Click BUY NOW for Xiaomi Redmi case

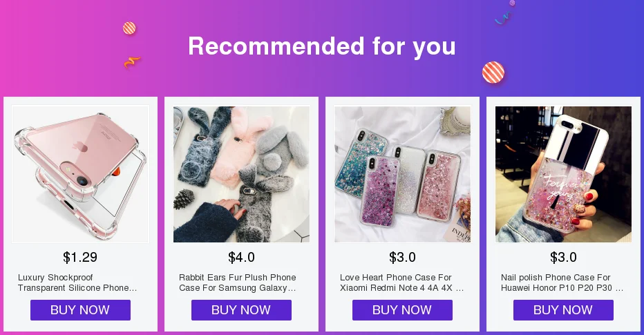pos(402,310)
